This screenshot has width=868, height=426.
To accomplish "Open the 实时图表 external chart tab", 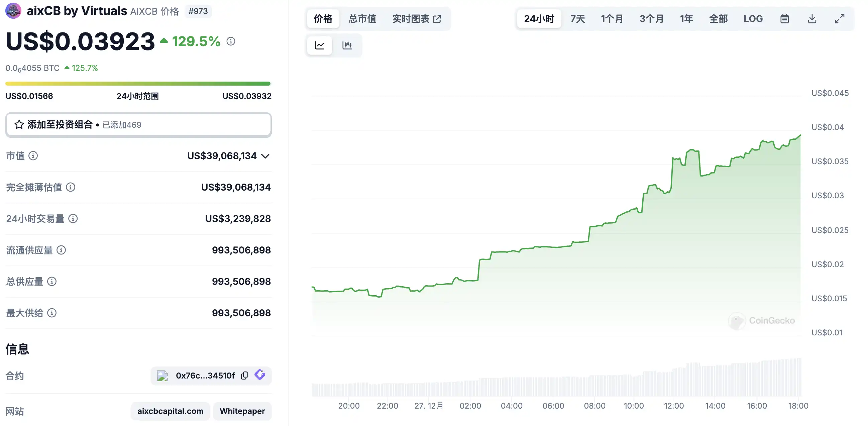I will [x=417, y=19].
